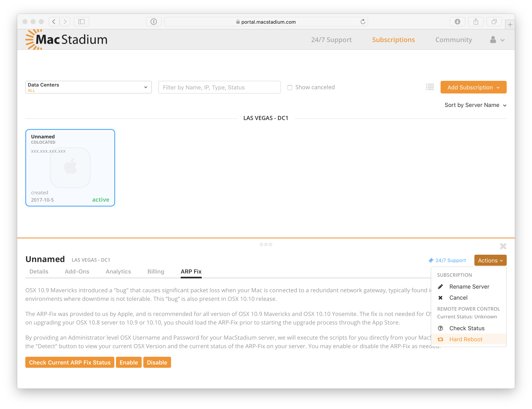The height and width of the screenshot is (409, 532).
Task: Click the Current Status: Unknown text
Action: [x=467, y=317]
